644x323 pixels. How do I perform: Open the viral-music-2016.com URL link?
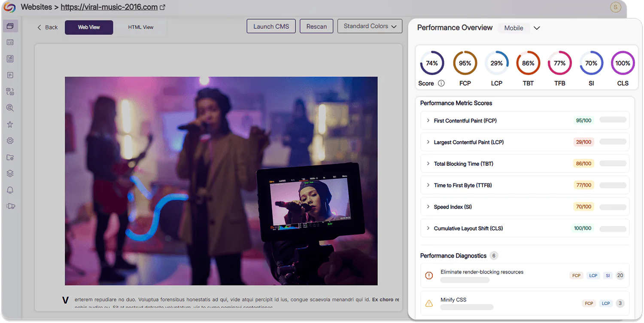pos(109,7)
